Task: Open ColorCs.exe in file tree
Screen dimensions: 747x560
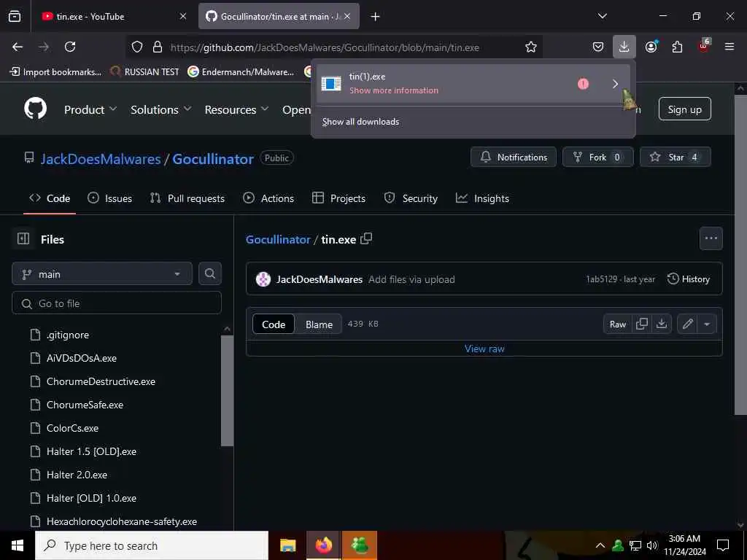Action: [x=72, y=428]
